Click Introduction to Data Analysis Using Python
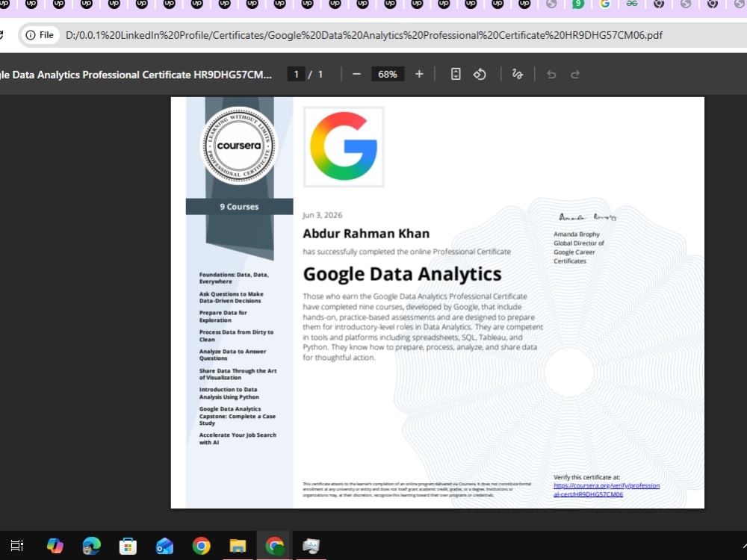 point(229,393)
